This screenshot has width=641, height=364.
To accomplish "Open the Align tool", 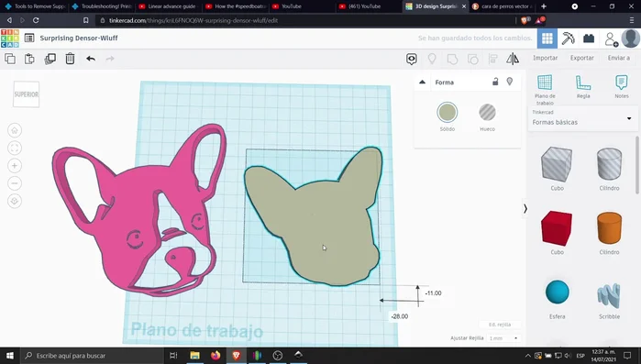I will pyautogui.click(x=493, y=60).
